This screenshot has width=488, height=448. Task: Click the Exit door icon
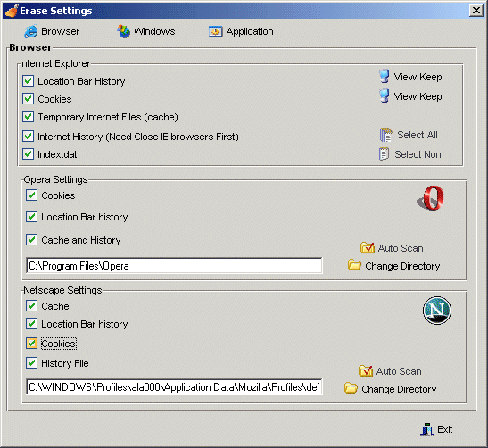point(427,429)
